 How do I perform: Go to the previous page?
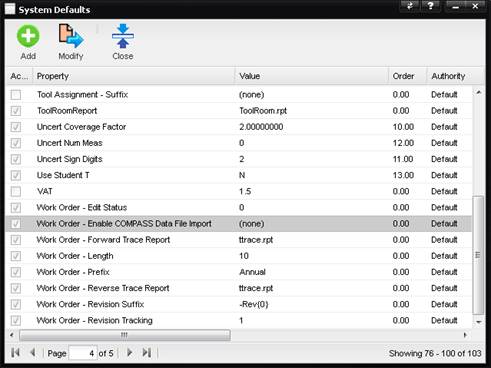33,352
